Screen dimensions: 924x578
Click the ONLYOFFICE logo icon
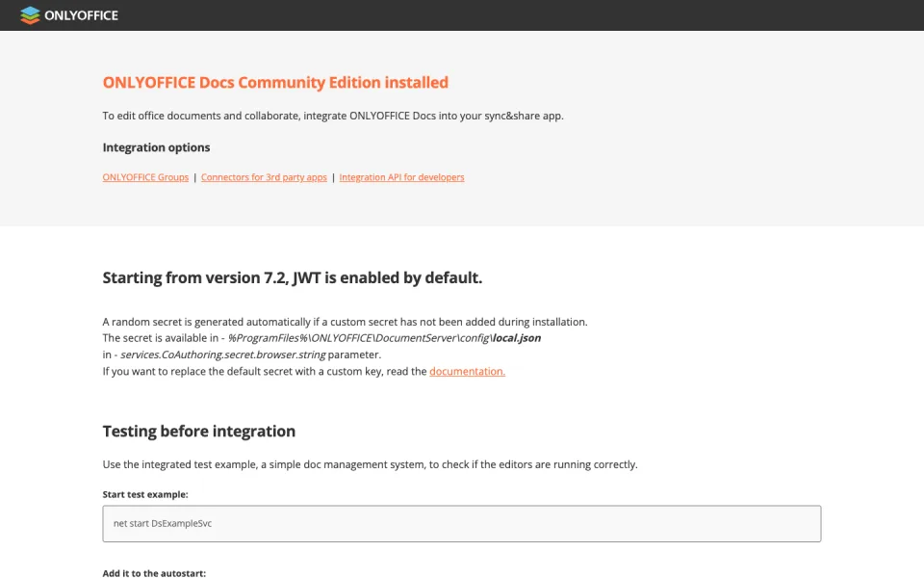pyautogui.click(x=30, y=15)
